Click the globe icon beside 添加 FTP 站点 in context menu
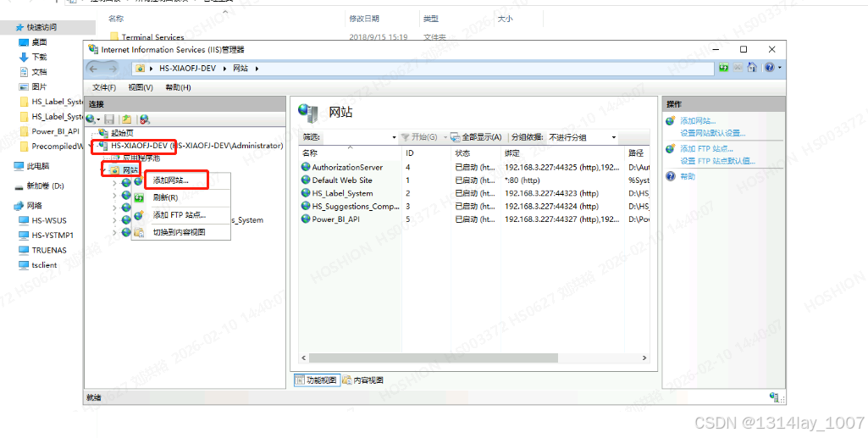868x438 pixels. click(139, 215)
